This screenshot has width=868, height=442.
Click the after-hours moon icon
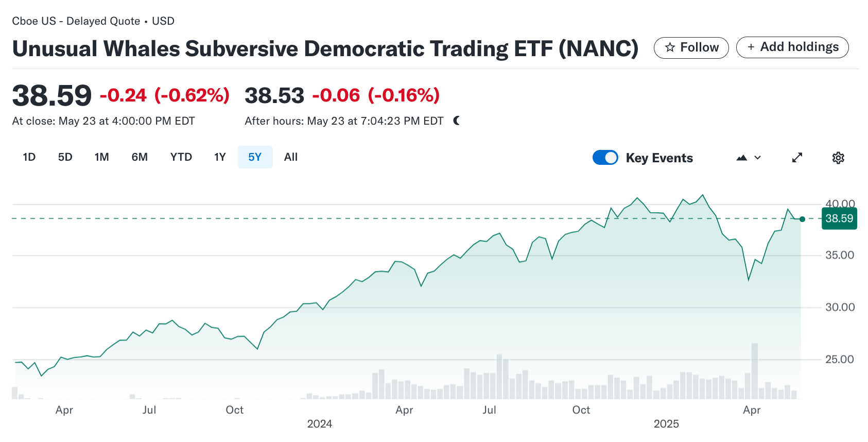(x=456, y=121)
